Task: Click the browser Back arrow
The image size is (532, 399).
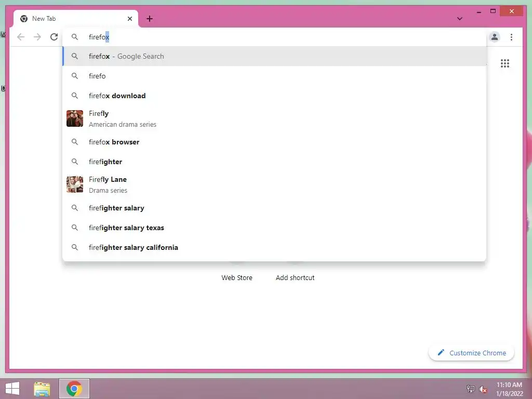Action: (21, 37)
